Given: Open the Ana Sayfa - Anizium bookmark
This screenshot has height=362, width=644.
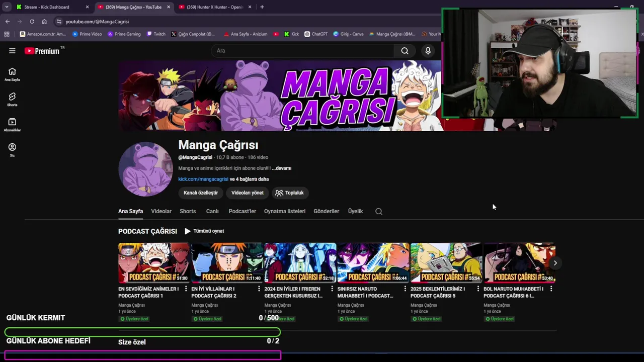Looking at the screenshot, I should tap(246, 34).
